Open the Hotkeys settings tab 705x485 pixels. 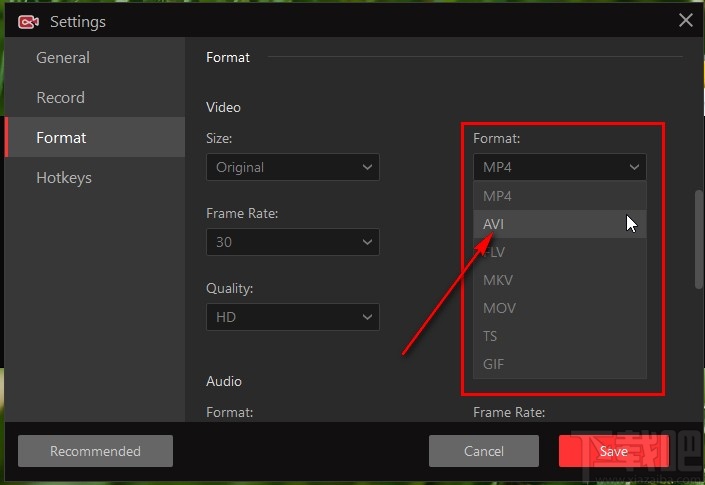tap(95, 178)
